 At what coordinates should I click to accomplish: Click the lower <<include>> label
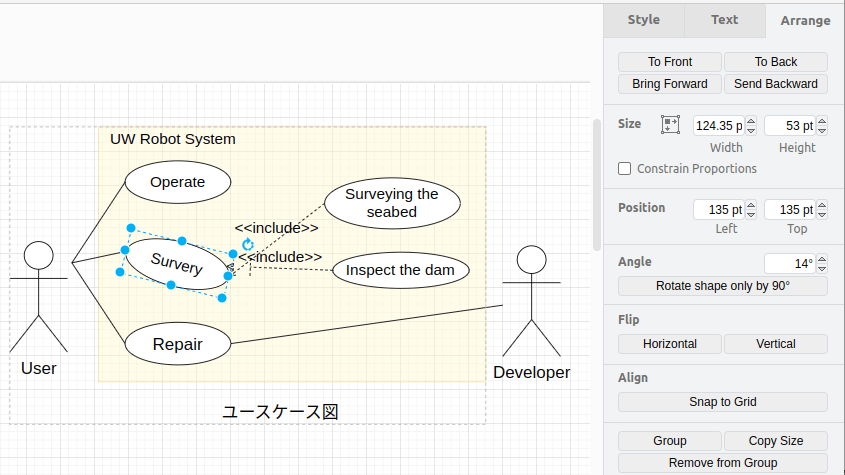[x=280, y=257]
